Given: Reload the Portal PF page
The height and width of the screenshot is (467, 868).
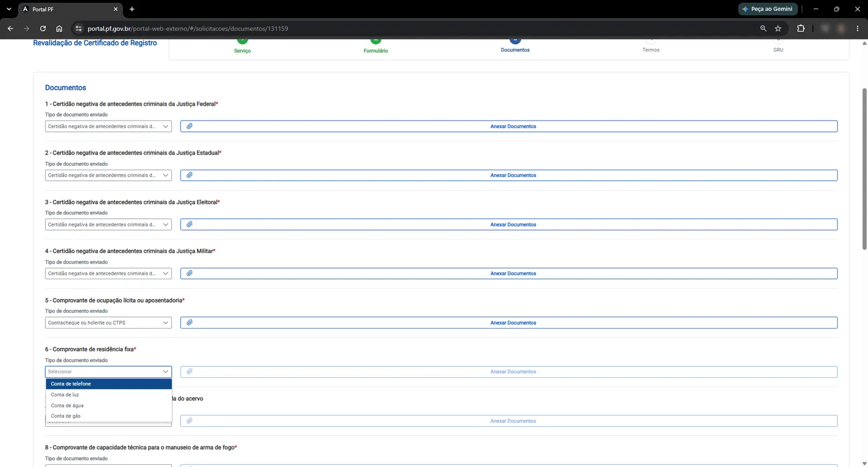Looking at the screenshot, I should (43, 28).
